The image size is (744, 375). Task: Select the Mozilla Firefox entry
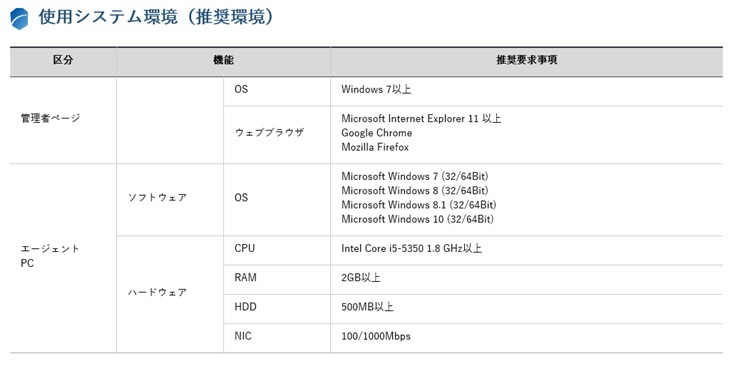point(375,147)
